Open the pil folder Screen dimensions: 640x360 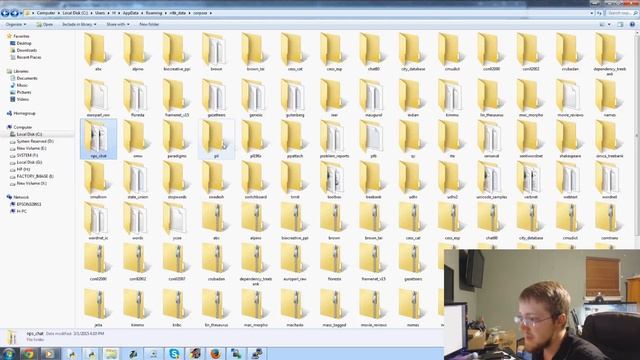[x=216, y=139]
